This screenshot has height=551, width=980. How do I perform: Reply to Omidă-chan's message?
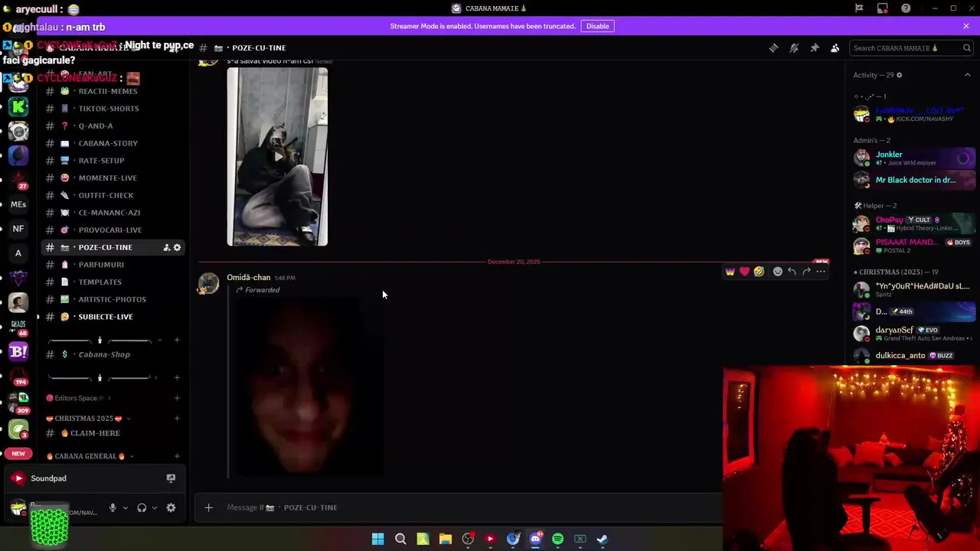(x=792, y=271)
